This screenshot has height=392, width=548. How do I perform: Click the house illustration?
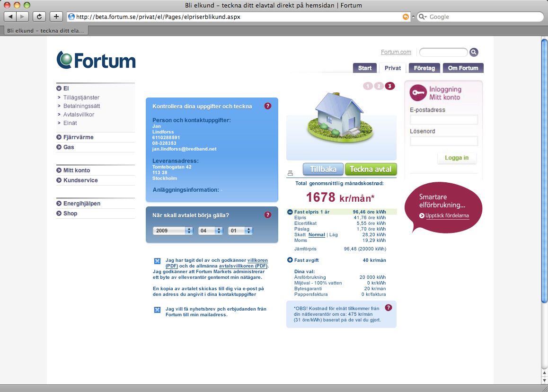[340, 116]
